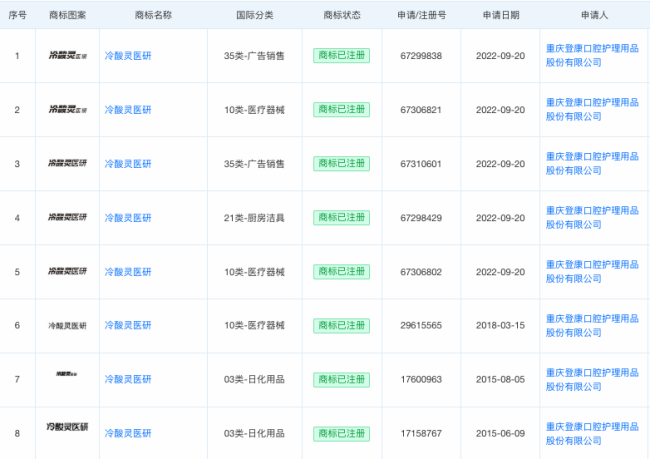Click 10类-医疗器械 cell in row 5
650x459 pixels.
point(254,272)
